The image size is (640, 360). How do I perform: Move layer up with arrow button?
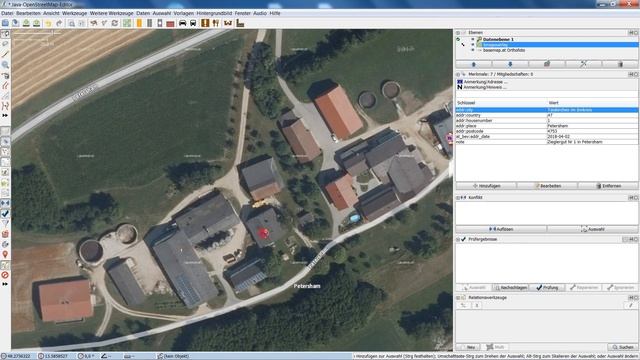point(473,64)
